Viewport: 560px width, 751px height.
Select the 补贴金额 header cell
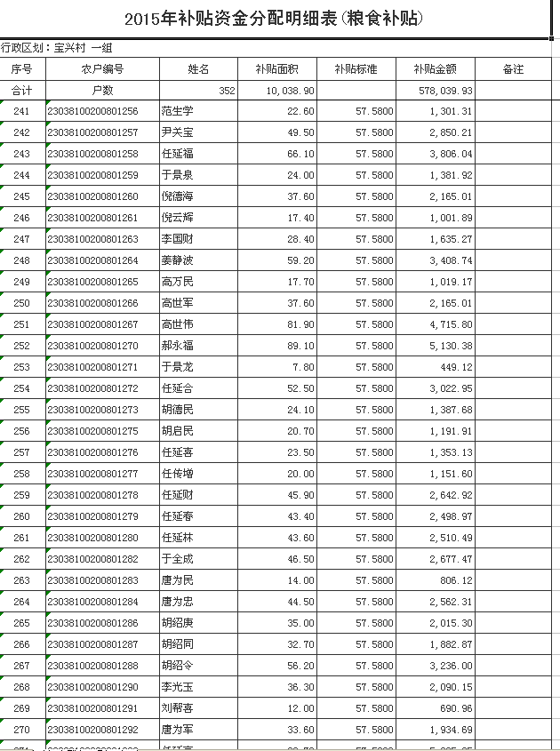(x=436, y=69)
